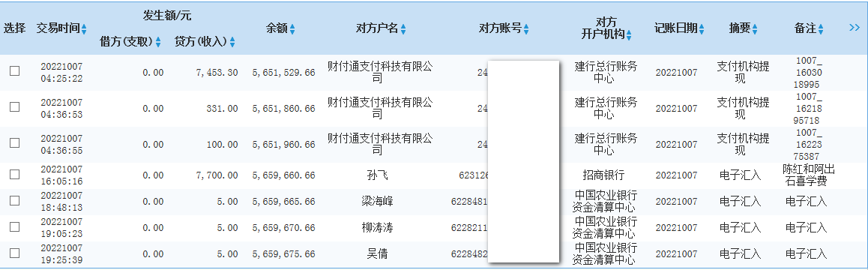Sort by 借方(支取) column arrows
Image resolution: width=868 pixels, height=270 pixels.
157,41
